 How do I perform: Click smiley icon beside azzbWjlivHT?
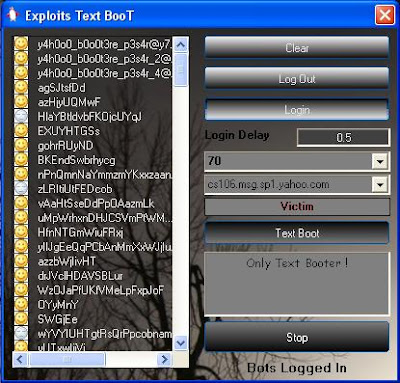21,261
